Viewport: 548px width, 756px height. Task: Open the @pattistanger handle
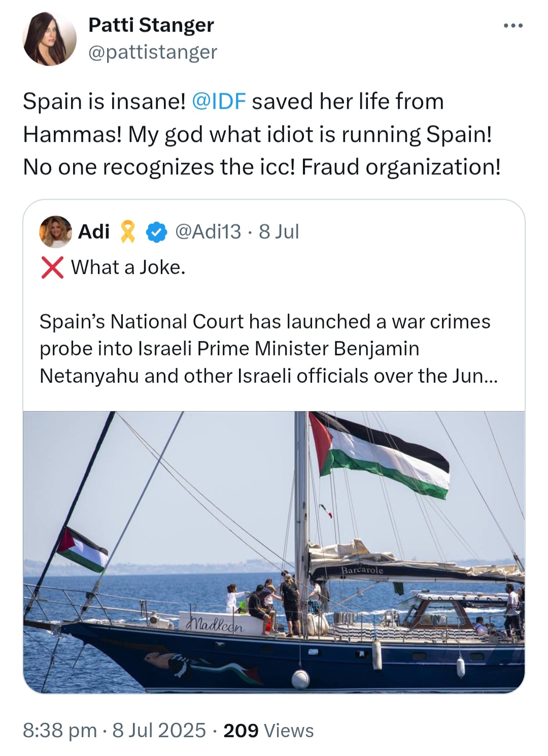(x=153, y=52)
